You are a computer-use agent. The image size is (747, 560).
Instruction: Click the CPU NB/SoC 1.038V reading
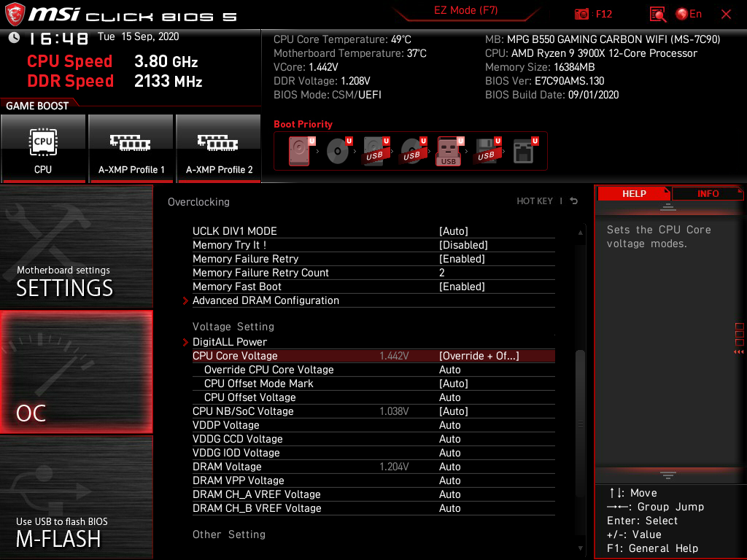394,411
